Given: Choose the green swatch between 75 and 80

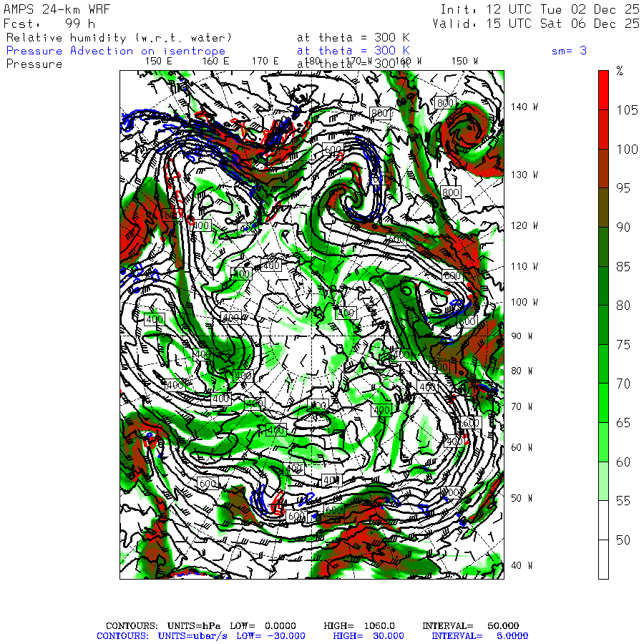Looking at the screenshot, I should tap(603, 324).
